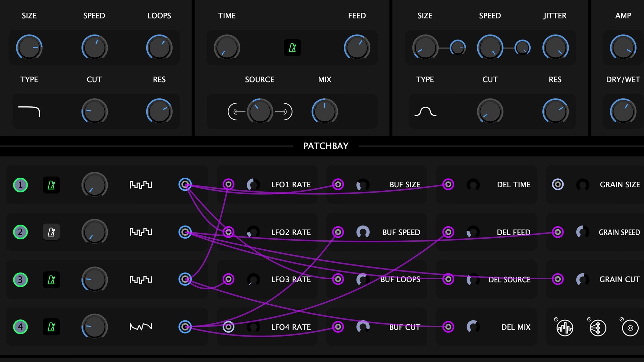Adjust DEL MIX modulation amount knob
644x362 pixels.
pos(473,327)
